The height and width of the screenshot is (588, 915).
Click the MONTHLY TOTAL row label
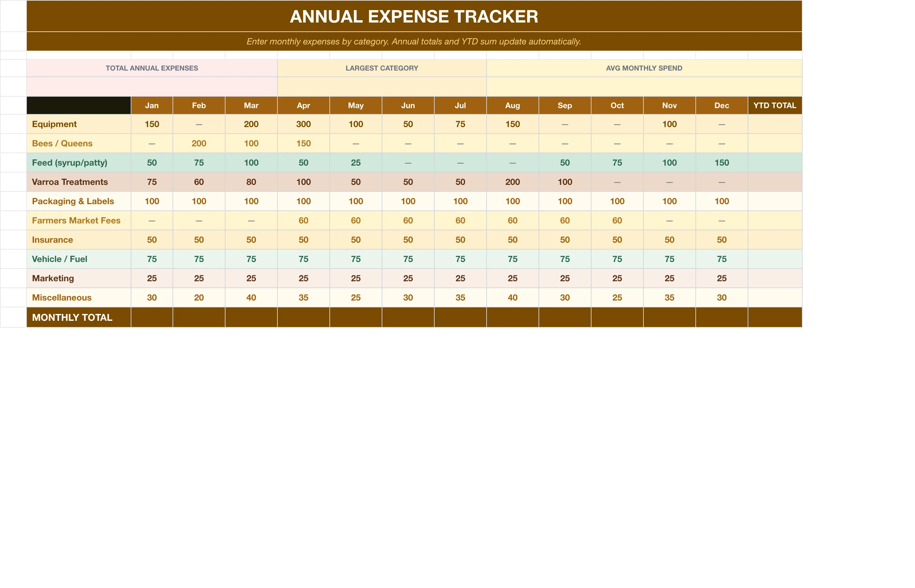(79, 317)
